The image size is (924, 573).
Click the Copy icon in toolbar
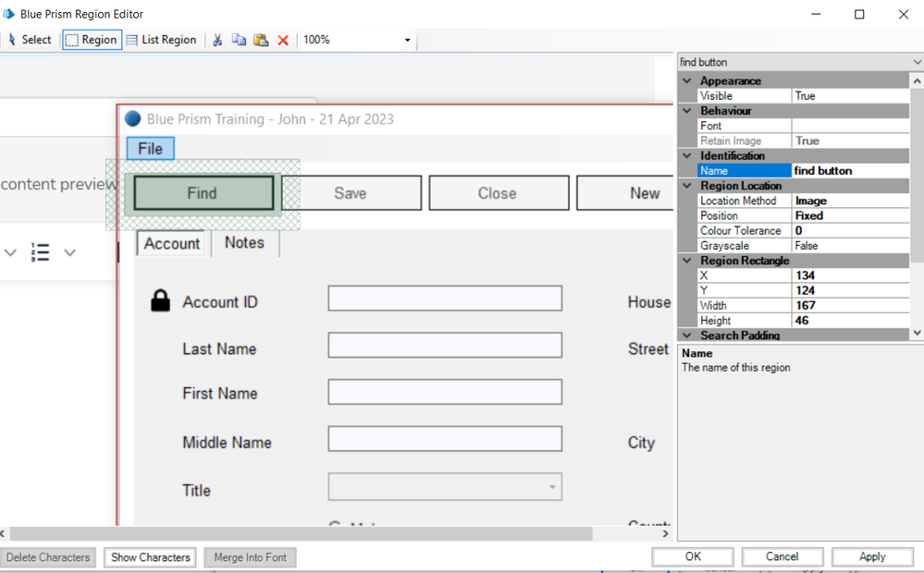239,40
